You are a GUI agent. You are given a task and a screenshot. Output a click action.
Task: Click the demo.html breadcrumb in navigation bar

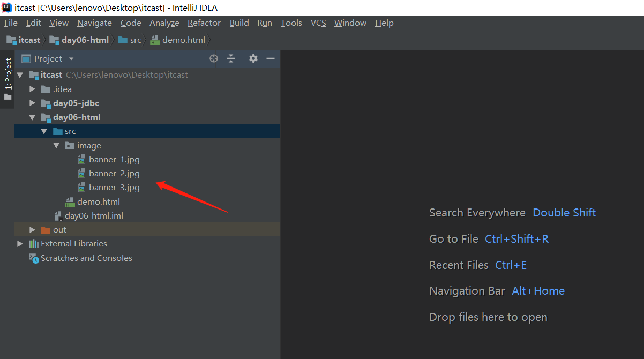pyautogui.click(x=178, y=40)
